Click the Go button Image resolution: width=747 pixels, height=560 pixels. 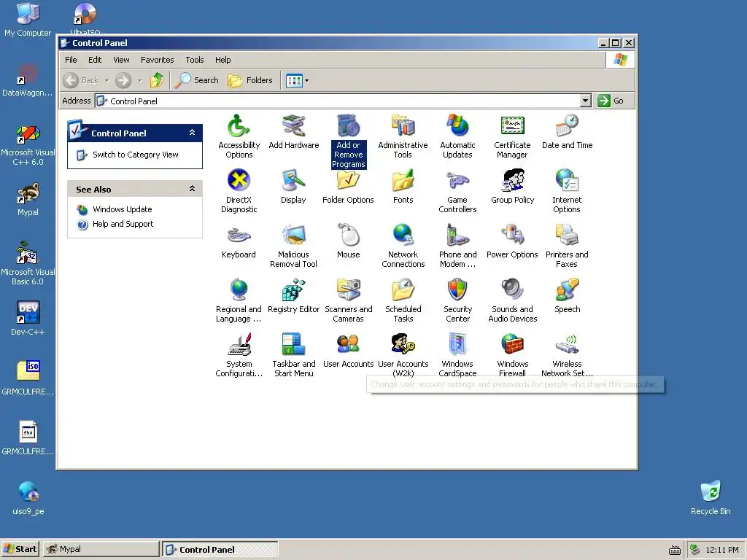(611, 101)
